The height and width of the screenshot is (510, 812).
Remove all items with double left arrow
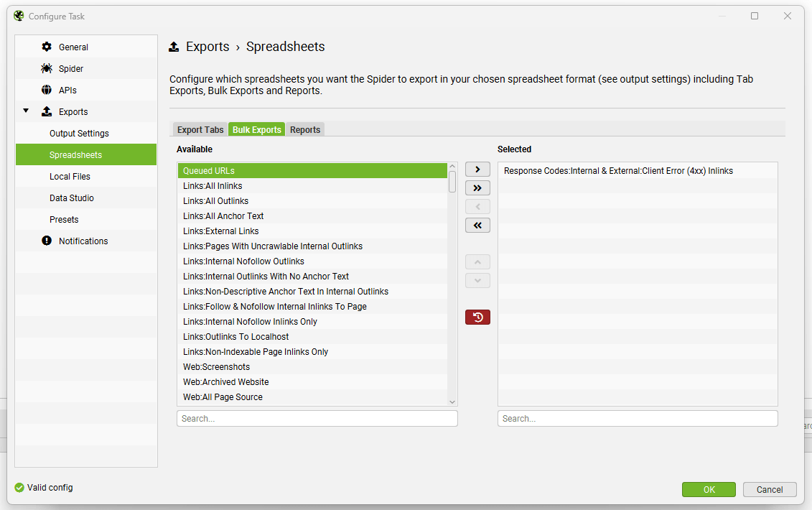pyautogui.click(x=477, y=225)
